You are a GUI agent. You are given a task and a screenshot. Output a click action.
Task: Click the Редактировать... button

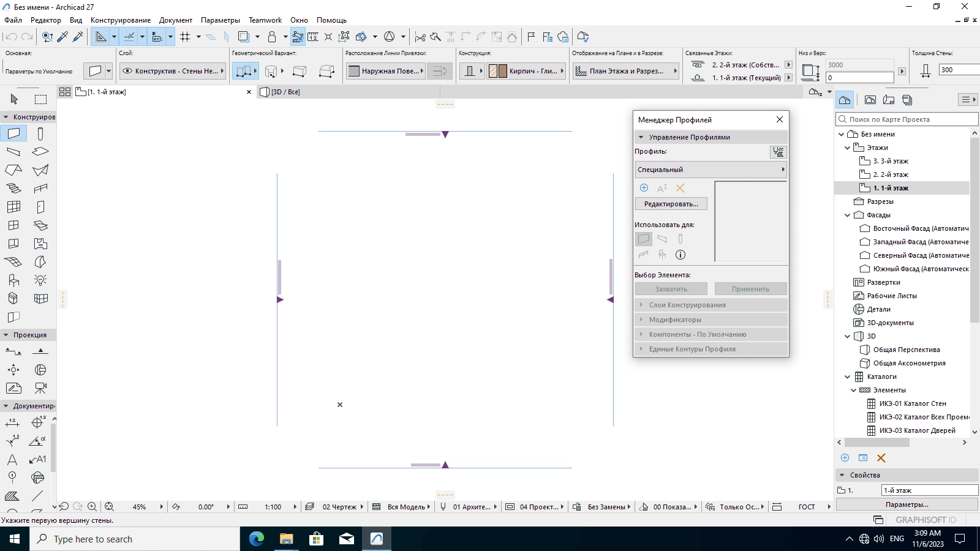pos(671,204)
